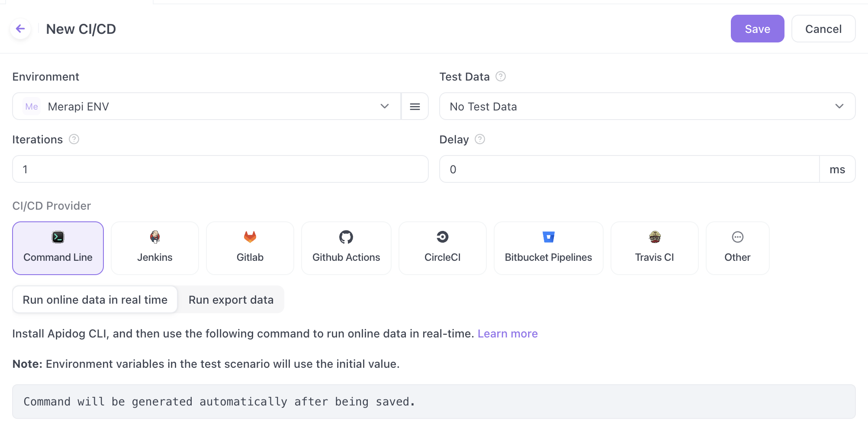Open the environment management menu icon
868x428 pixels.
[x=415, y=107]
